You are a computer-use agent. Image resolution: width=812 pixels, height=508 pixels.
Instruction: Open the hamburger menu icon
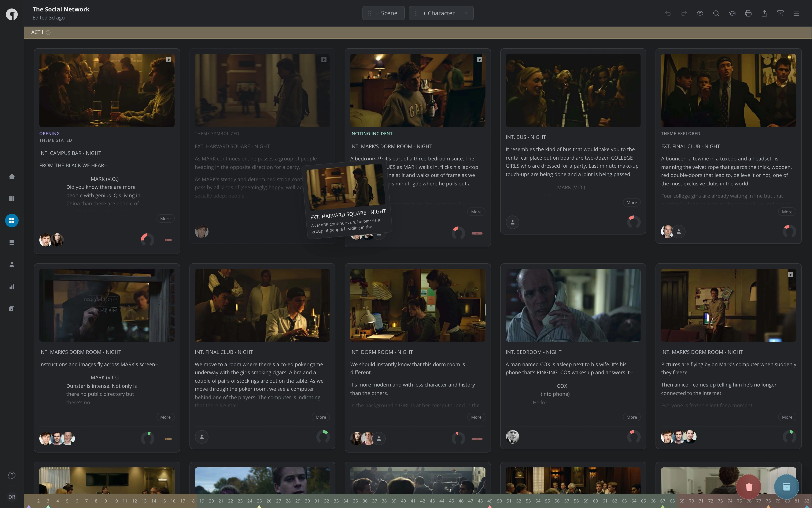point(797,13)
